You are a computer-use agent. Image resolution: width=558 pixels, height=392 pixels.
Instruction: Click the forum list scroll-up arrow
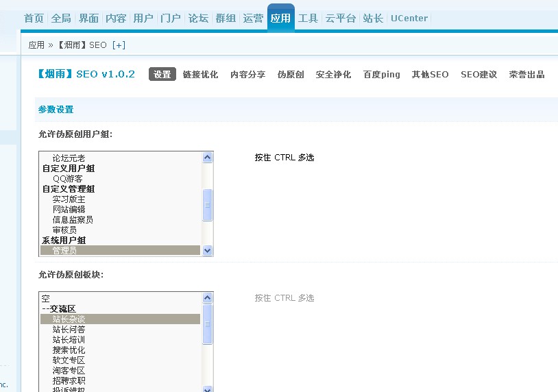tap(208, 297)
